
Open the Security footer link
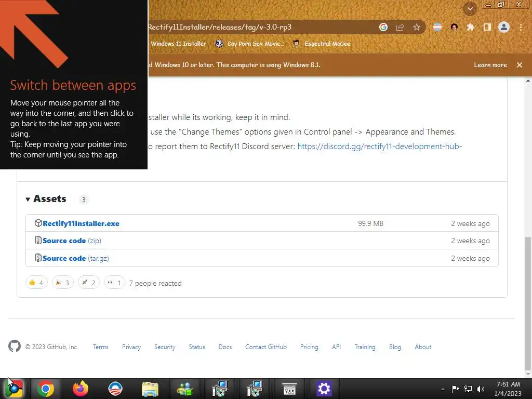pos(165,347)
